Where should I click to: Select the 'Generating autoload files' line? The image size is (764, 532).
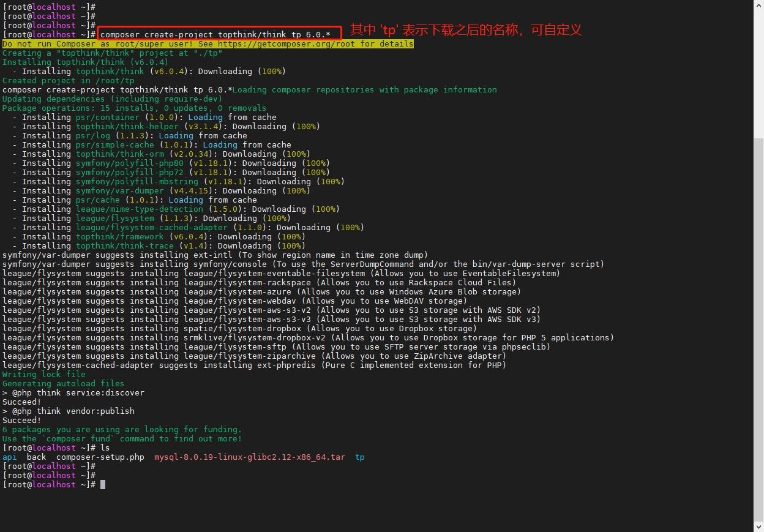(x=64, y=384)
